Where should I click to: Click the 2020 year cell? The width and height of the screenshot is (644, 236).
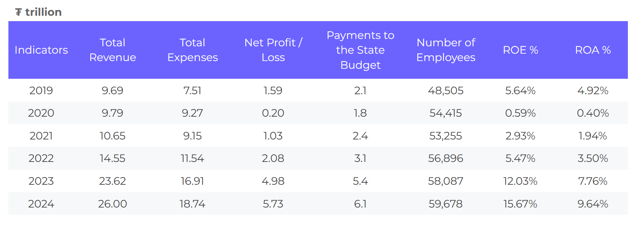(41, 113)
